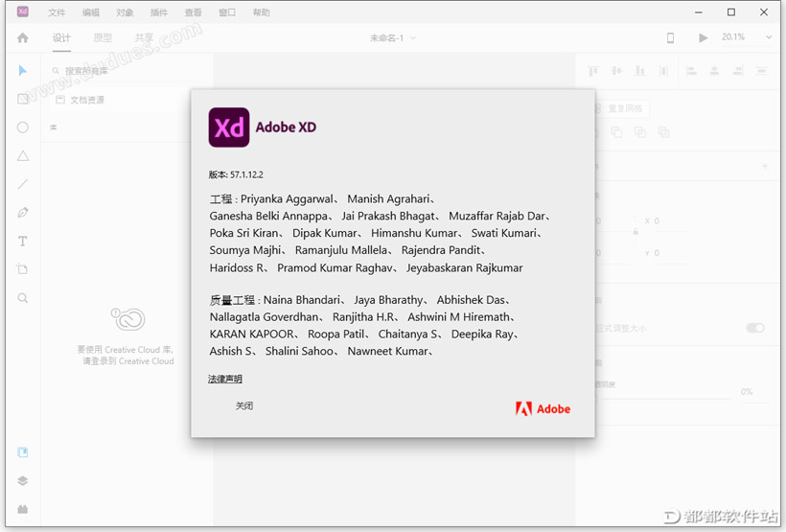This screenshot has height=532, width=786.
Task: Align objects to right edge
Action: click(738, 71)
